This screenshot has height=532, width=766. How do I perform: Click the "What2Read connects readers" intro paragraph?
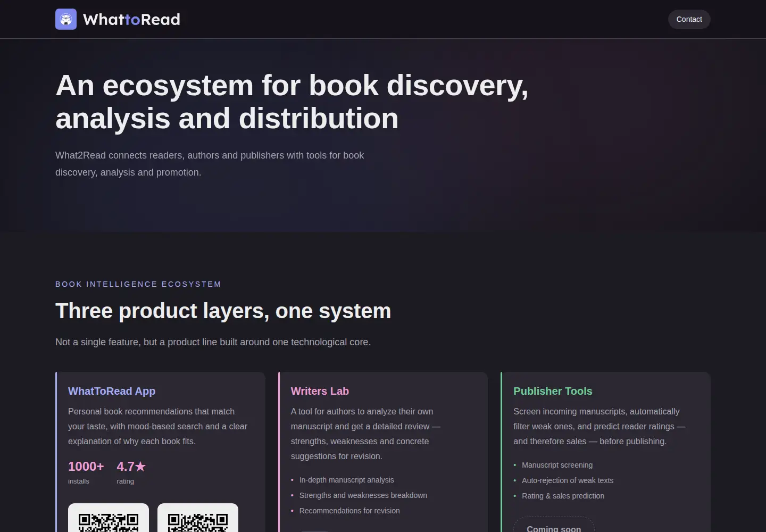(210, 164)
